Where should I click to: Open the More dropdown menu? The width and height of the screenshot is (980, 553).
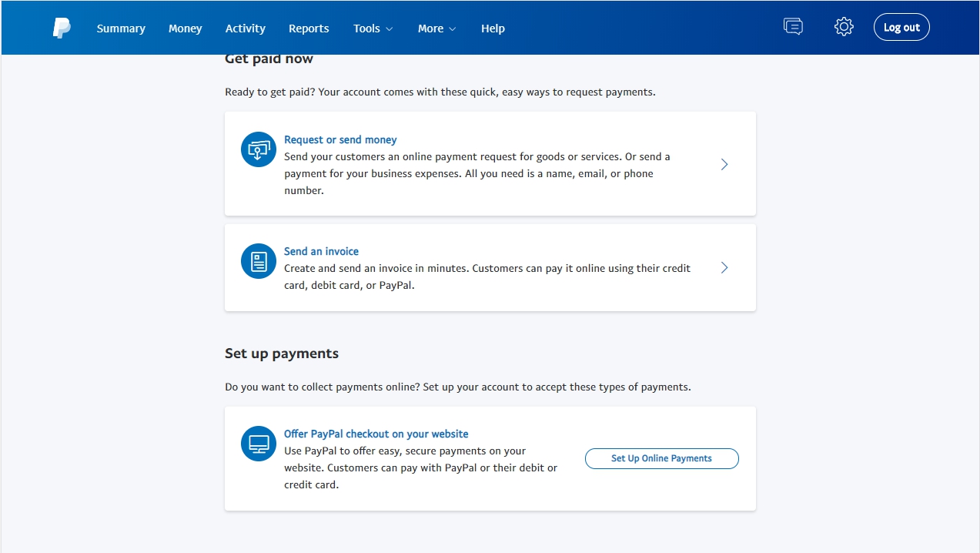tap(436, 28)
